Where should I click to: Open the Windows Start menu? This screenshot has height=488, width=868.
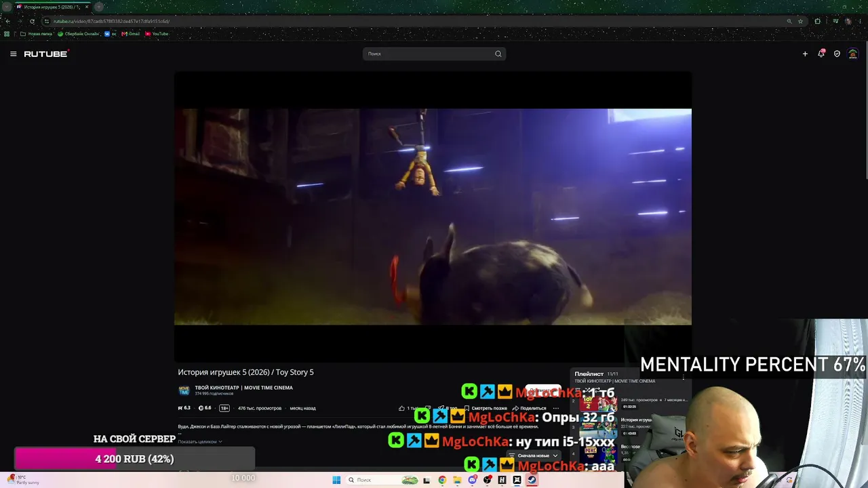click(336, 480)
